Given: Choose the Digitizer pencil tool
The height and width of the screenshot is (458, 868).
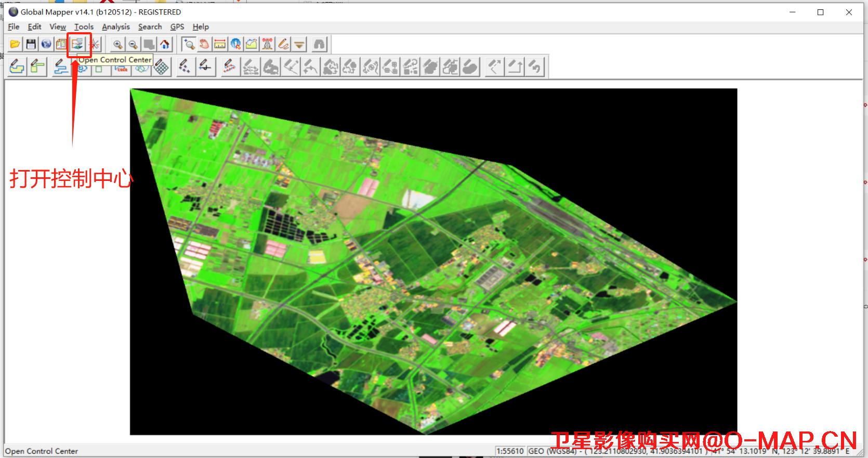Looking at the screenshot, I should pos(283,45).
